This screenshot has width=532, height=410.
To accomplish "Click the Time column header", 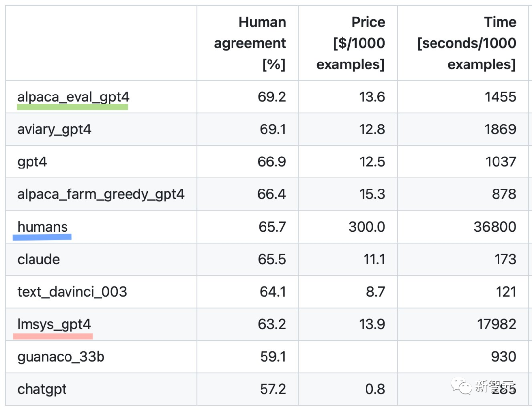I will click(466, 43).
